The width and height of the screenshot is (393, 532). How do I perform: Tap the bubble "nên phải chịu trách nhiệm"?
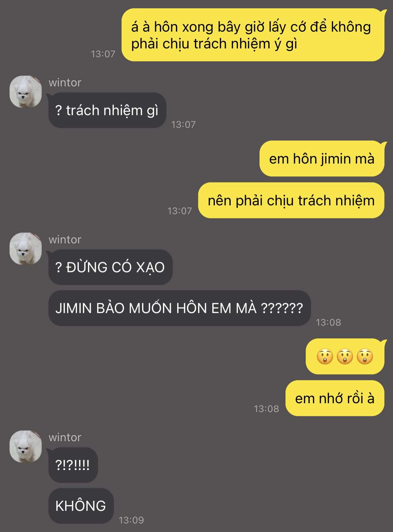(x=291, y=200)
